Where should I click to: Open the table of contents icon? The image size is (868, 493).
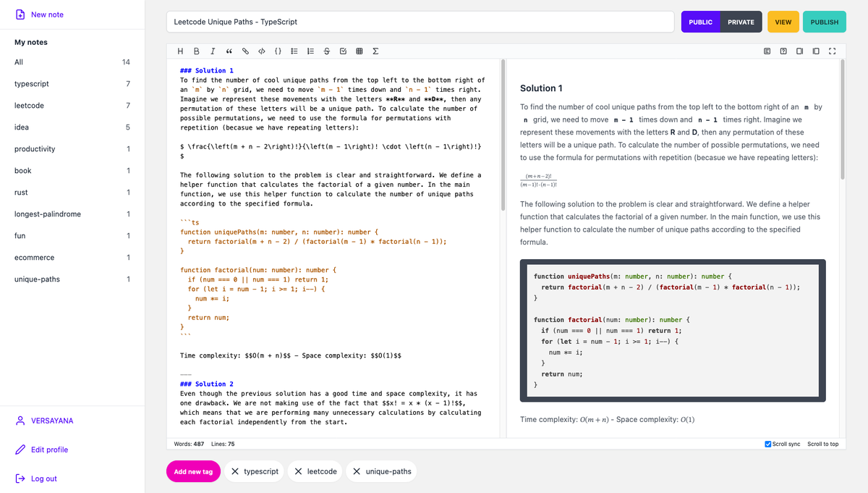pos(767,51)
